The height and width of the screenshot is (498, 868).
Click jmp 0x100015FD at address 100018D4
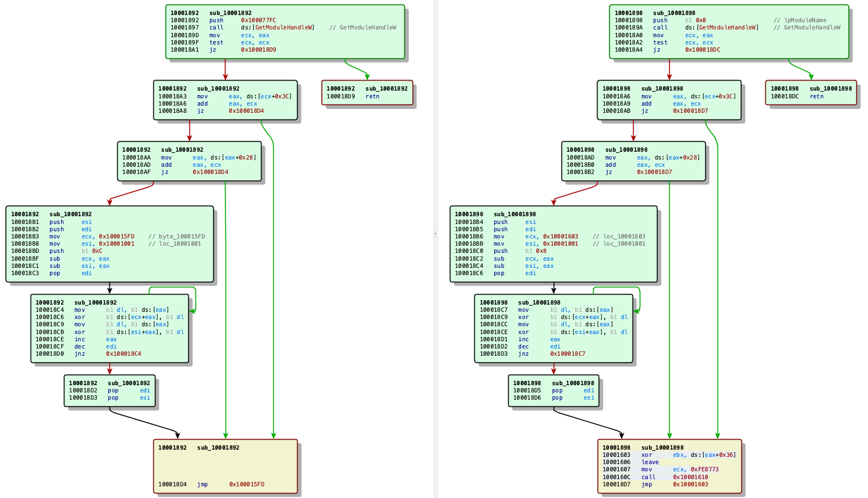(x=211, y=484)
